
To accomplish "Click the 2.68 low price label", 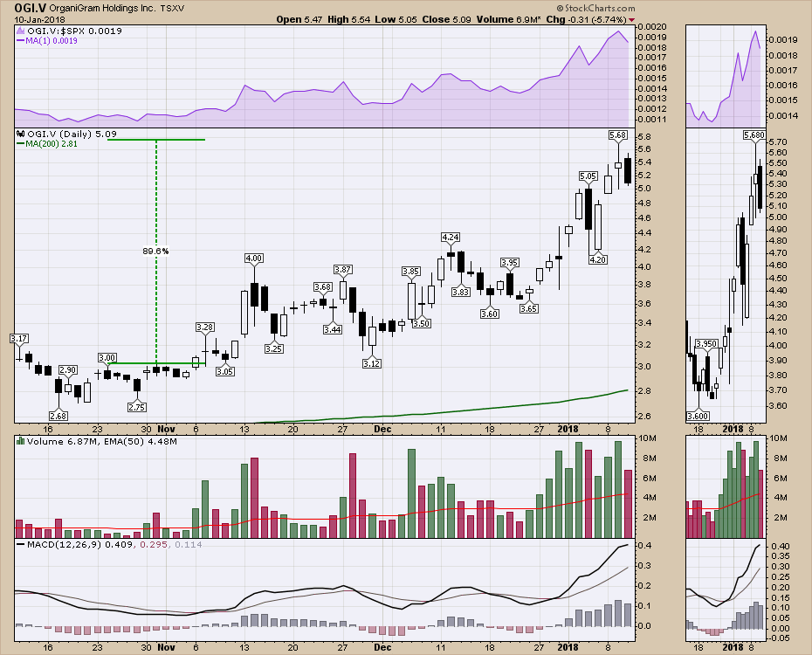I will (58, 416).
